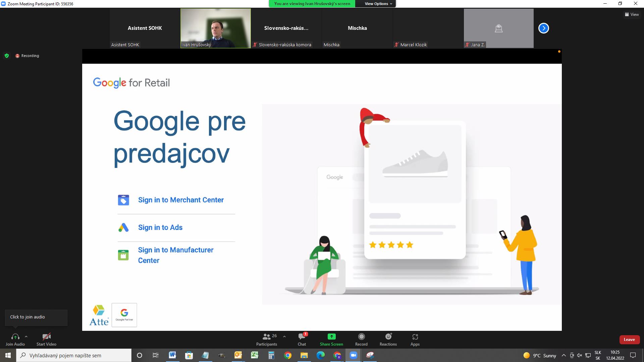Open Excel from the taskbar

[255, 355]
